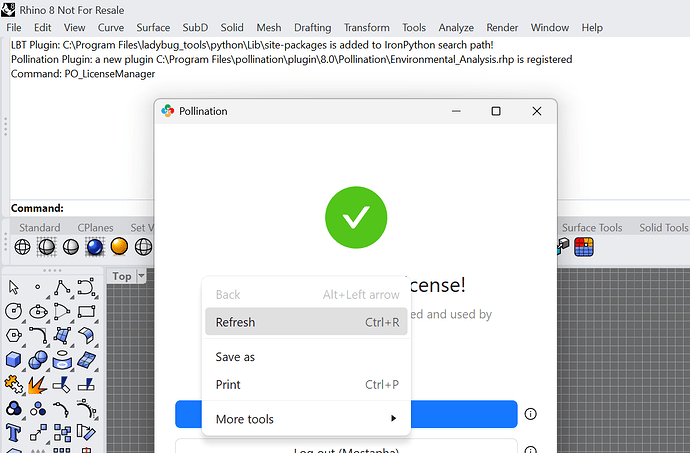Open the Top viewport dropdown arrow
The width and height of the screenshot is (690, 453).
click(x=141, y=276)
